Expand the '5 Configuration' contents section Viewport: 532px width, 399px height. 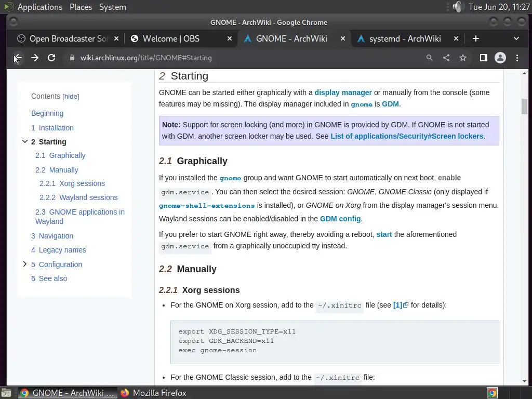pos(25,264)
